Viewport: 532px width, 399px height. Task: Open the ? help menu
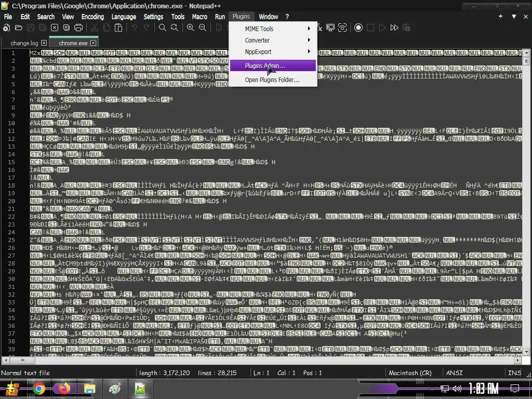click(x=287, y=17)
